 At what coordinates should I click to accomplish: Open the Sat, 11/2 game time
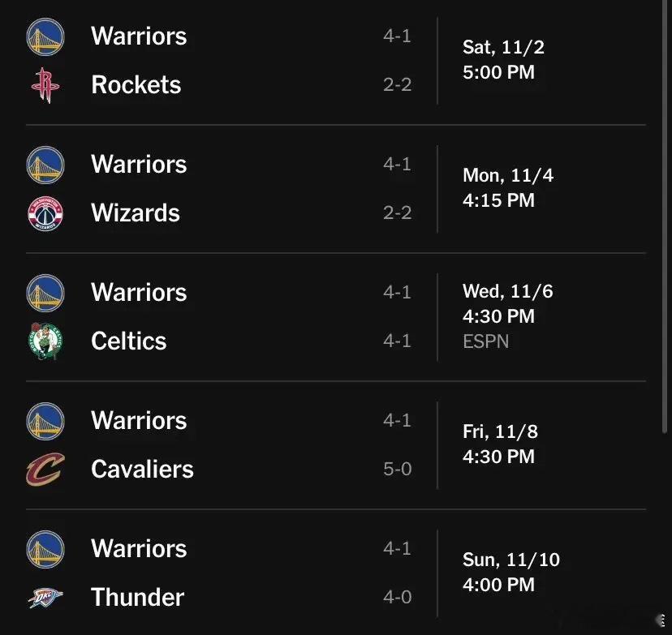(x=498, y=72)
